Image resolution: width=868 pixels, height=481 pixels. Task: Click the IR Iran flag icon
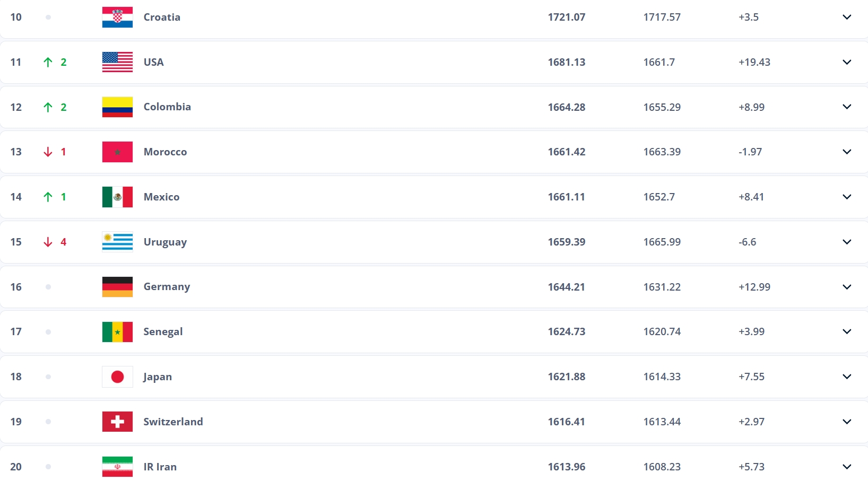(117, 467)
